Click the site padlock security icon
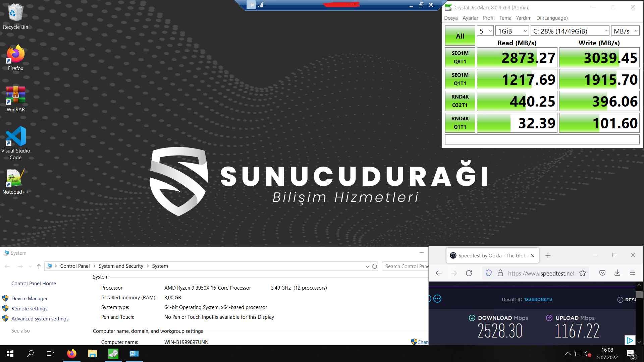This screenshot has width=644, height=362. [500, 273]
